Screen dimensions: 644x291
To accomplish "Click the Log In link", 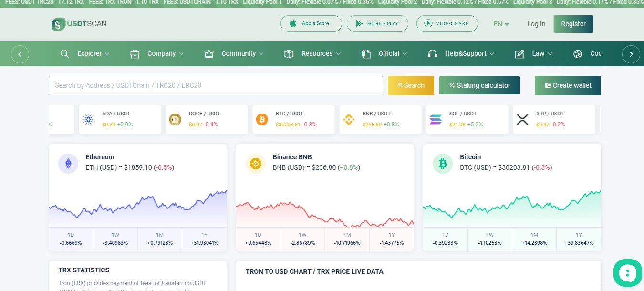I will click(x=536, y=24).
